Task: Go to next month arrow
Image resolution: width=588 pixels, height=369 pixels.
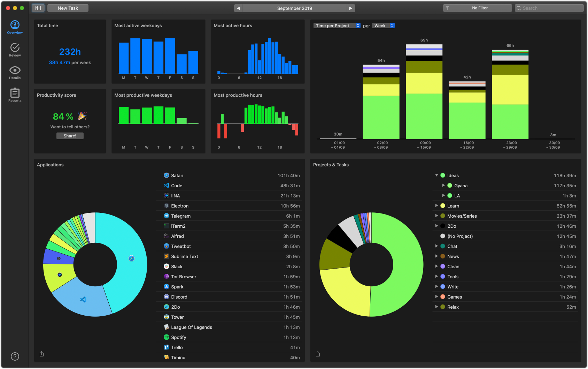Action: tap(351, 8)
